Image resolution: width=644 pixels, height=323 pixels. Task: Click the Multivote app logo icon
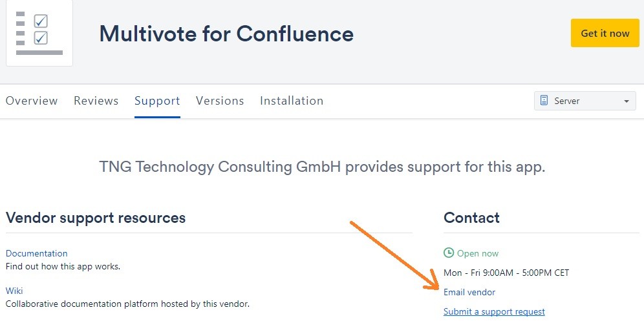coord(39,32)
